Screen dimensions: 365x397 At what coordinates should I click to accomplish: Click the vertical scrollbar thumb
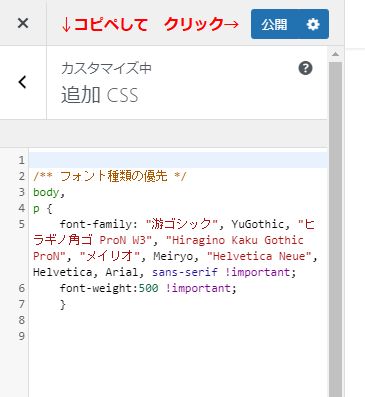[335, 229]
